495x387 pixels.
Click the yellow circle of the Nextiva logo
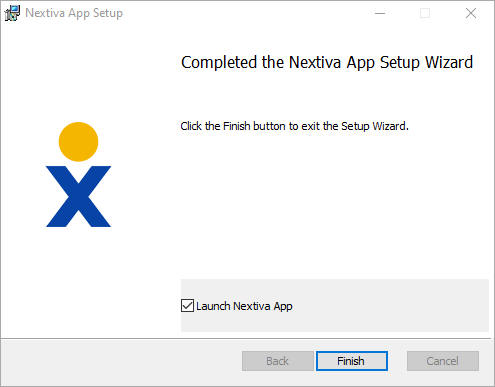tap(78, 142)
